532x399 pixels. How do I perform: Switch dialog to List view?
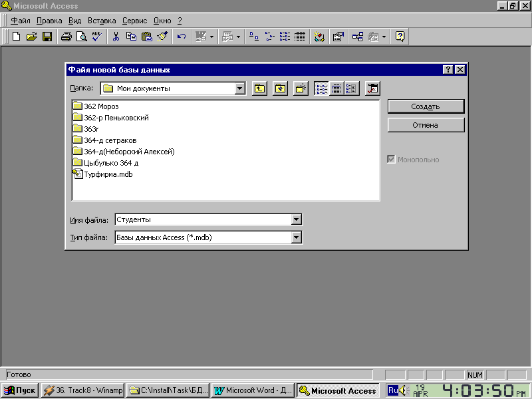click(321, 88)
